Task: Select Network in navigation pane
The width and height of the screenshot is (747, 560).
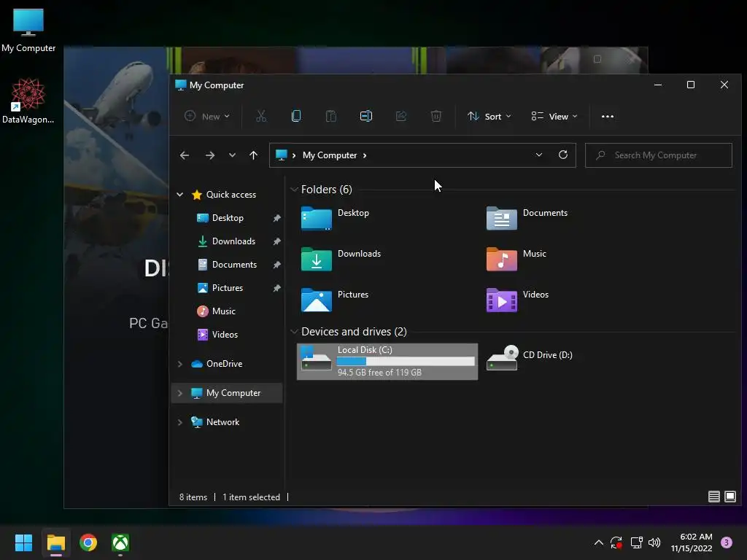Action: 222,422
